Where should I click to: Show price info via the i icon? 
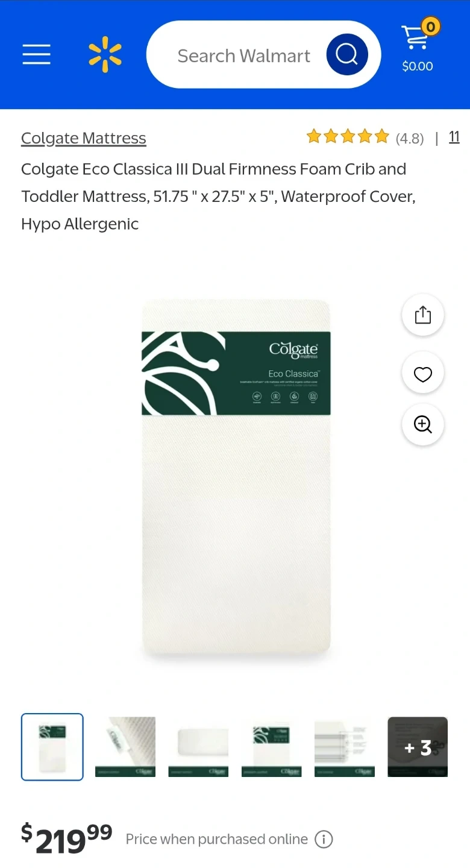(324, 839)
